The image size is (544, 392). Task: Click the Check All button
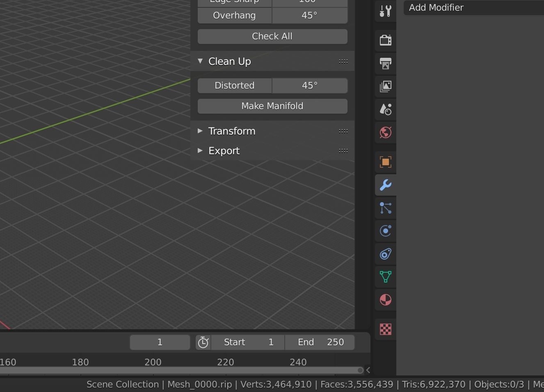pyautogui.click(x=272, y=36)
